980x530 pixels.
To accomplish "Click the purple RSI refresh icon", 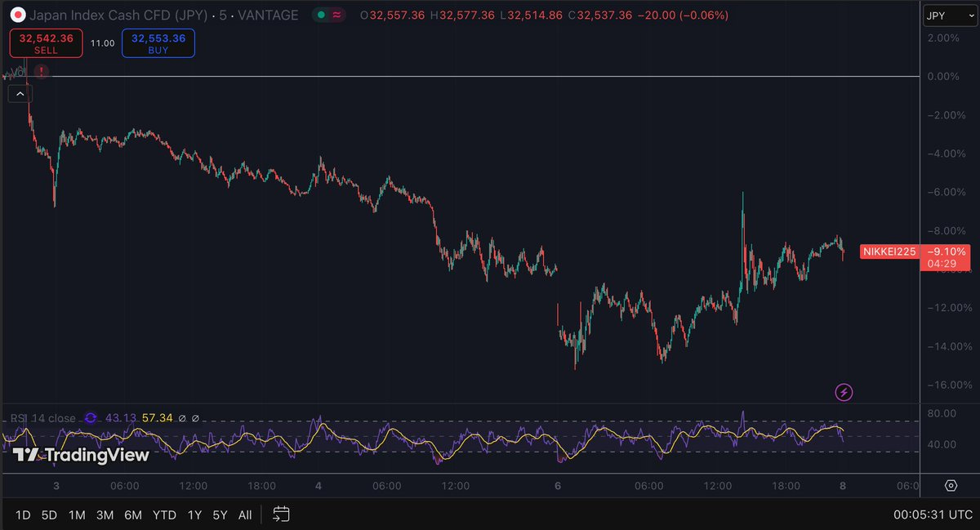I will coord(91,418).
